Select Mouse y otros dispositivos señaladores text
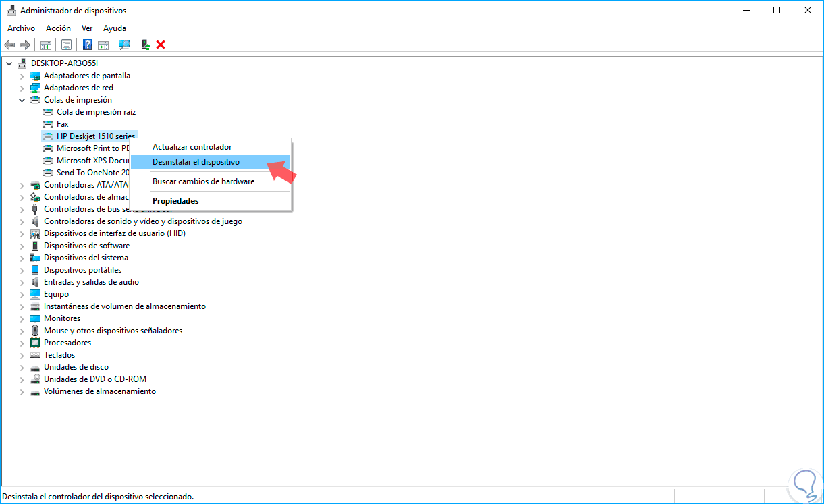The width and height of the screenshot is (824, 504). 113,331
